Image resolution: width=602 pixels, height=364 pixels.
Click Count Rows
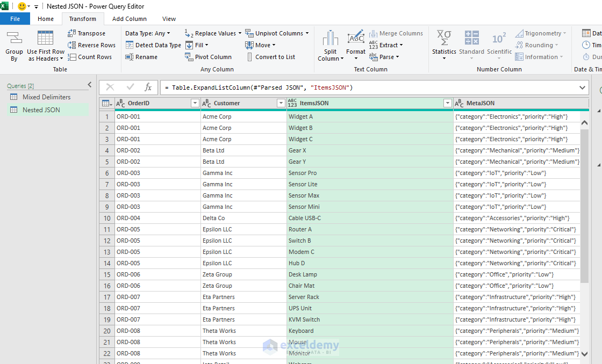tap(90, 57)
